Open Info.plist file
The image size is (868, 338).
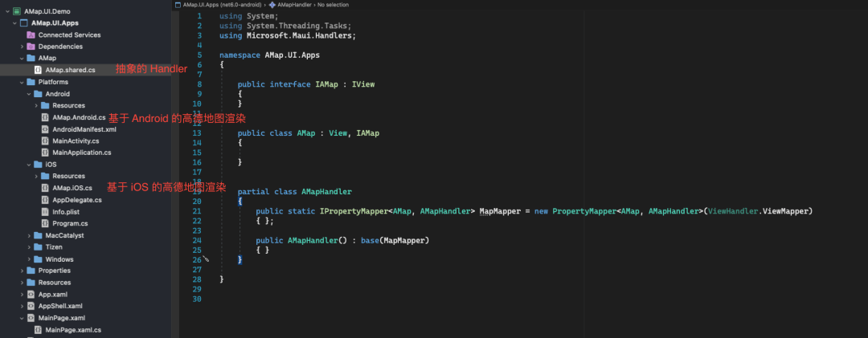67,212
